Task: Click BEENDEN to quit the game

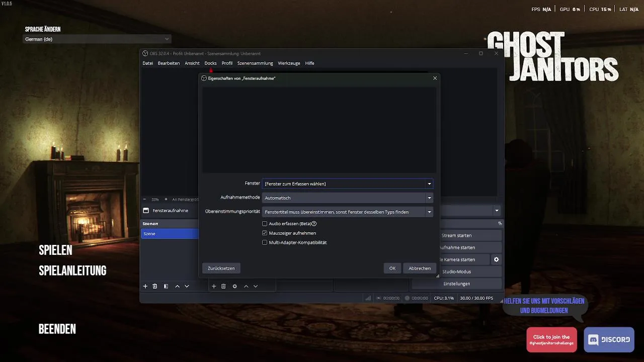Action: pyautogui.click(x=57, y=329)
